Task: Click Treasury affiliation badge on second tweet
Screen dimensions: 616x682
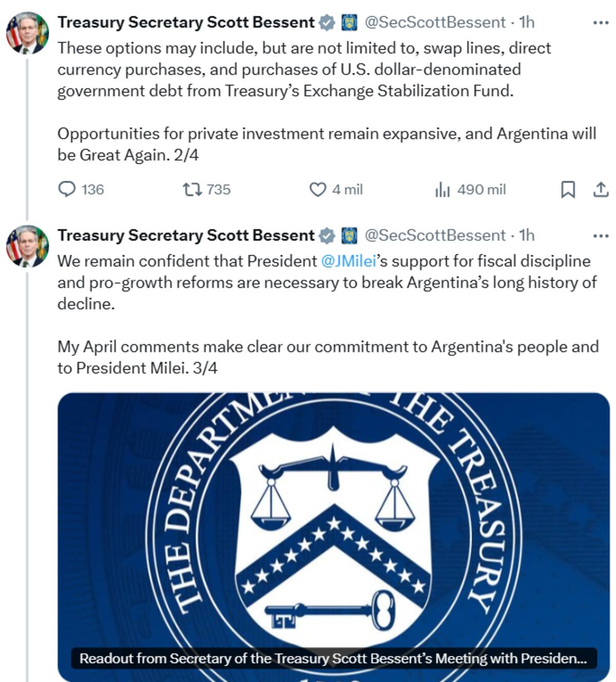Action: [x=350, y=236]
